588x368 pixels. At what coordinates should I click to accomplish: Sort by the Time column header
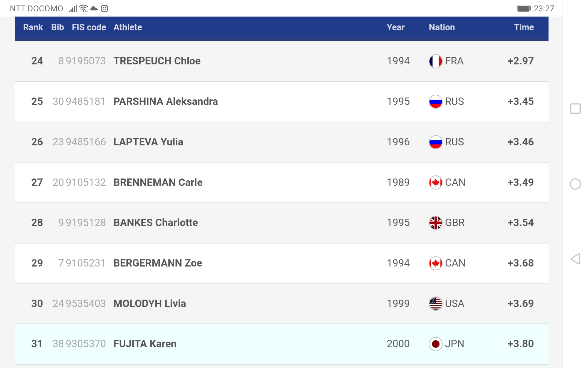click(x=524, y=27)
